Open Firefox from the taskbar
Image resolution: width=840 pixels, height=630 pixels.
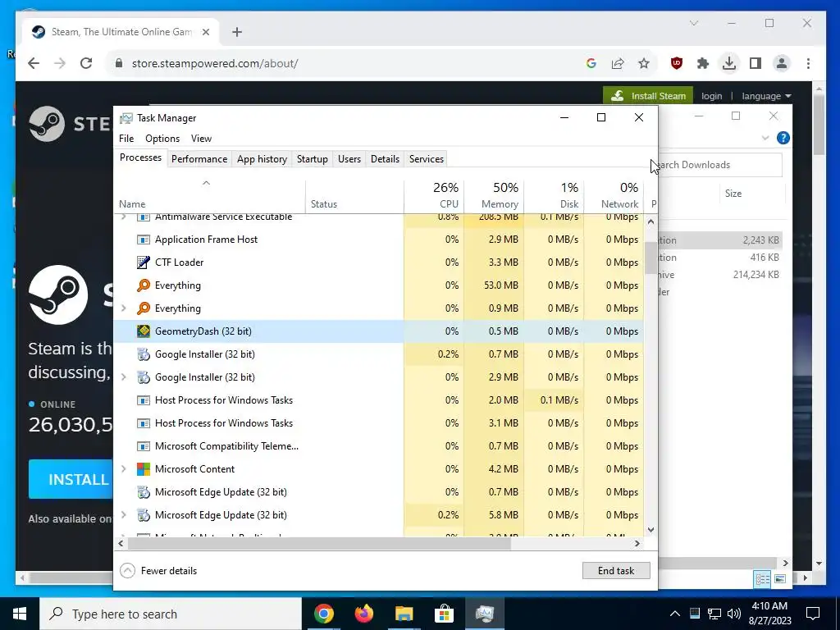(363, 614)
